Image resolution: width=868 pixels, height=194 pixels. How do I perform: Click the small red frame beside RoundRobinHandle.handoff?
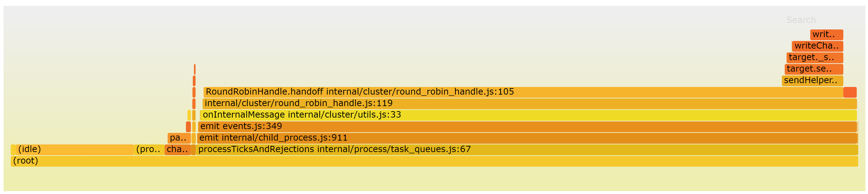[x=850, y=92]
